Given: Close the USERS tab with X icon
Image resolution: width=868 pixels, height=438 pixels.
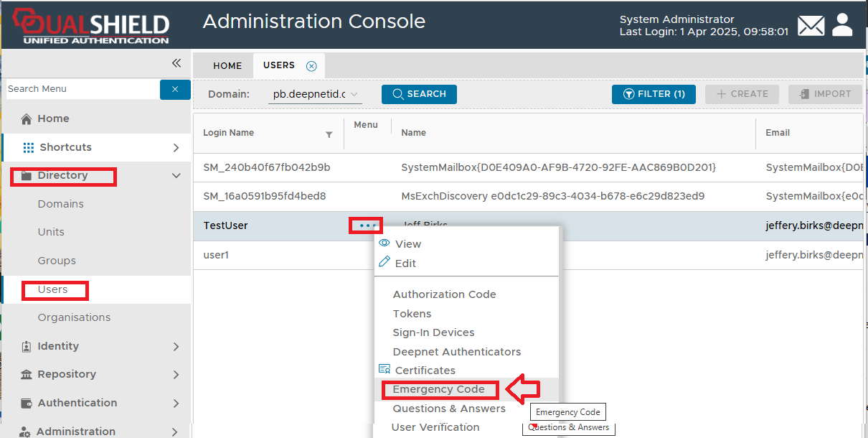Looking at the screenshot, I should pyautogui.click(x=311, y=66).
